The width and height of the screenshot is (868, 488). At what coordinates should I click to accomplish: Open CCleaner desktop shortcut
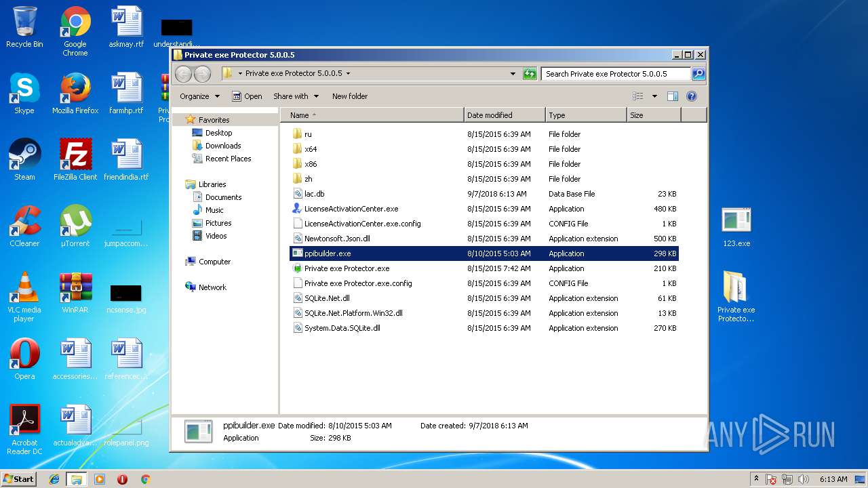(x=24, y=226)
